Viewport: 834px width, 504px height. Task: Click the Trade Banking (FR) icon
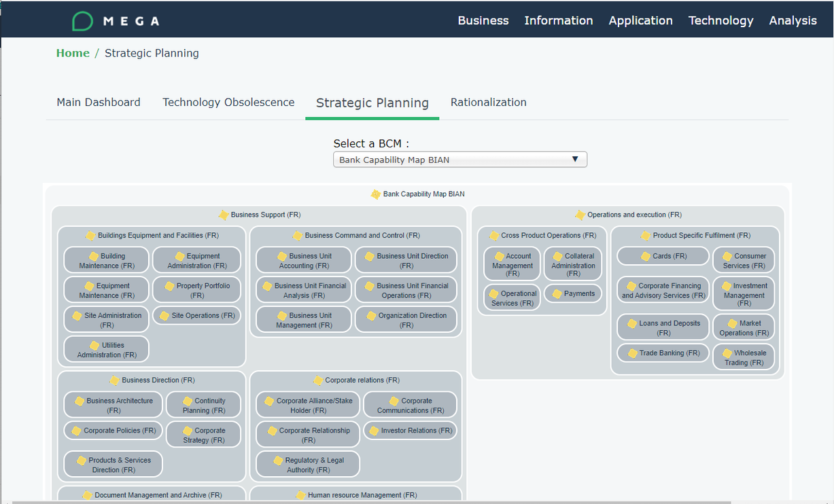point(631,353)
